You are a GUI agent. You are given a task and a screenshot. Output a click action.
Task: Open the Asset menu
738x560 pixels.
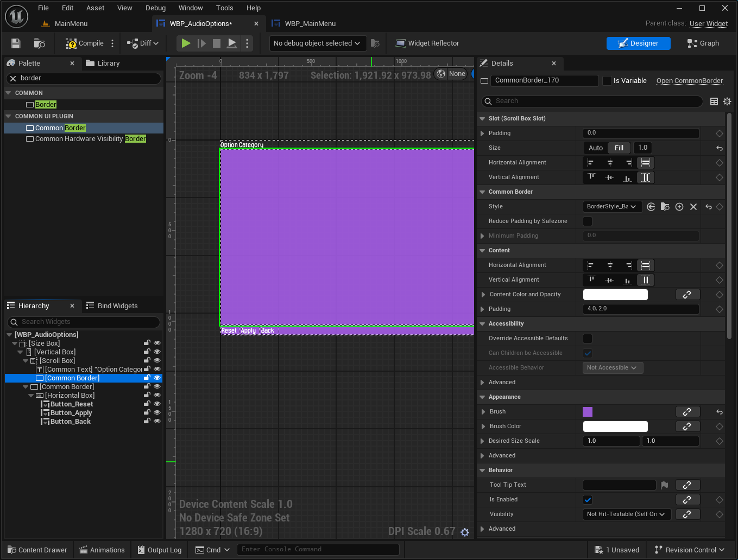pos(95,8)
